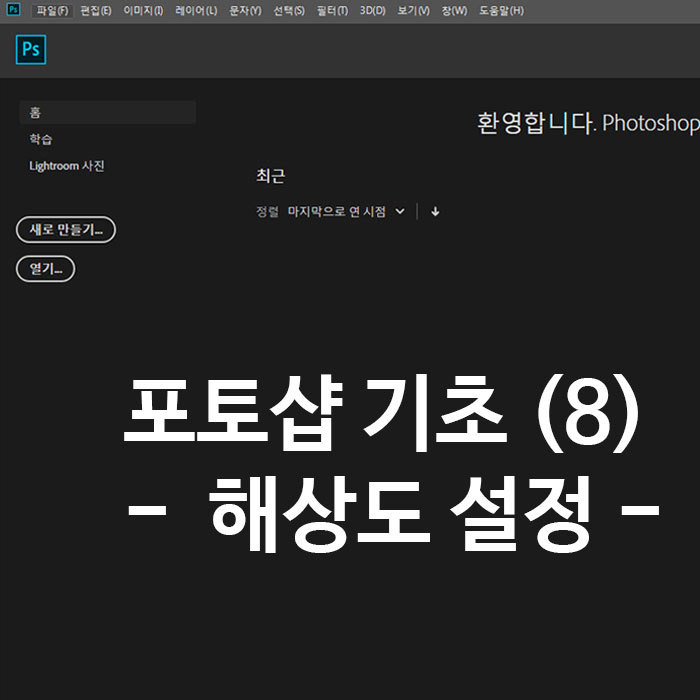Open the 문자(Y) menu

click(245, 11)
